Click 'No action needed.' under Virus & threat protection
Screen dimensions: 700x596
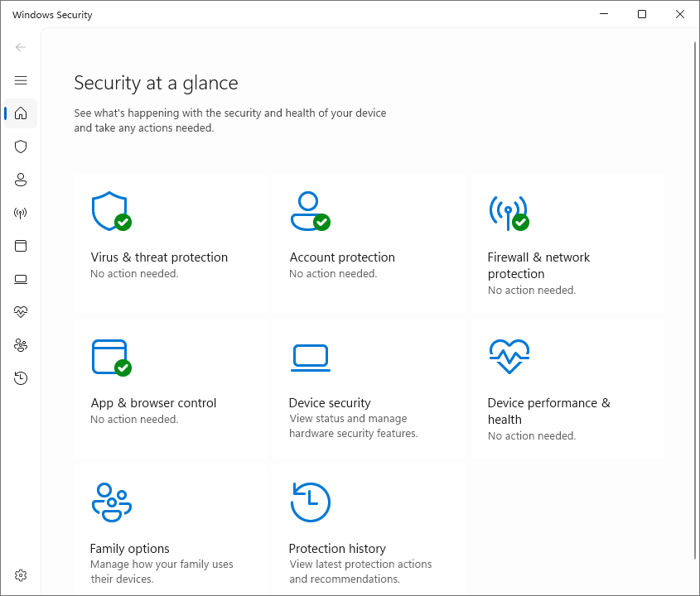[x=134, y=274]
